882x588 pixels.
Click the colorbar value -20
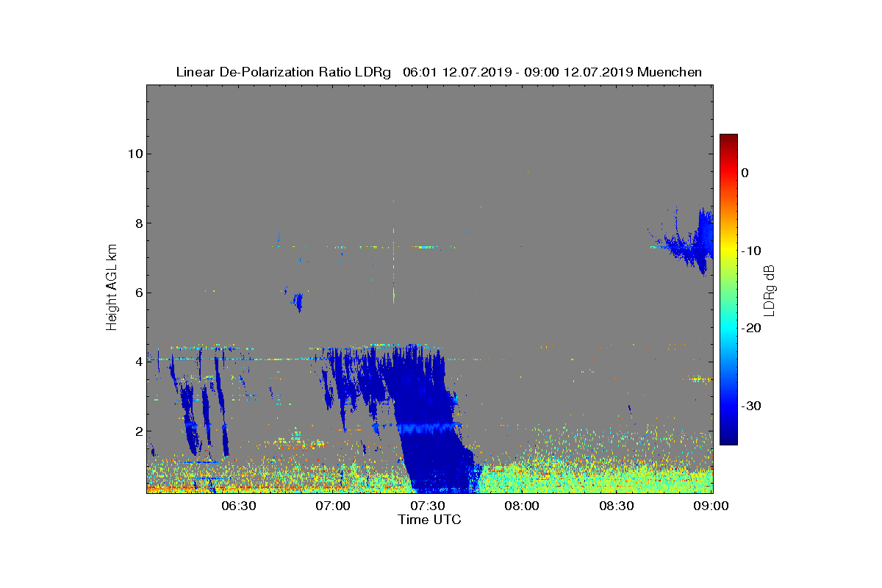(x=750, y=329)
